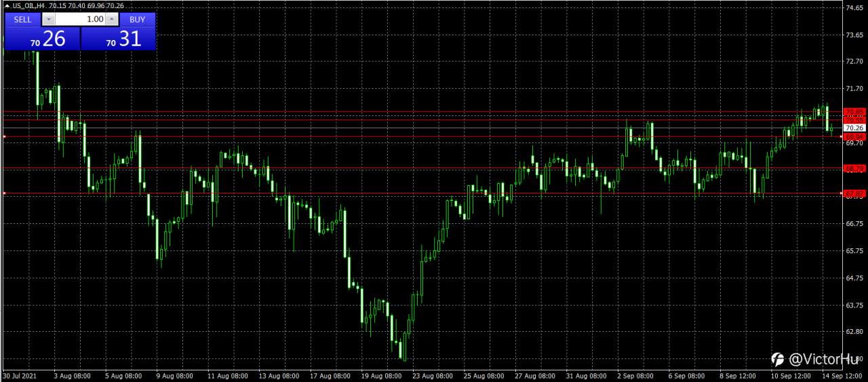Select the 67.87 red price level label
868x382 pixels.
(x=854, y=193)
